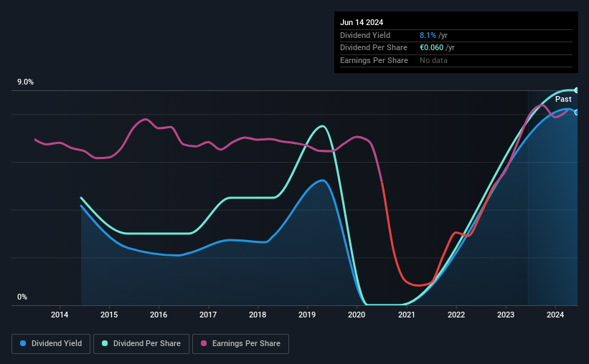Click the 'Dividend Yield' row label in tooltip
The image size is (589, 364).
(x=365, y=35)
